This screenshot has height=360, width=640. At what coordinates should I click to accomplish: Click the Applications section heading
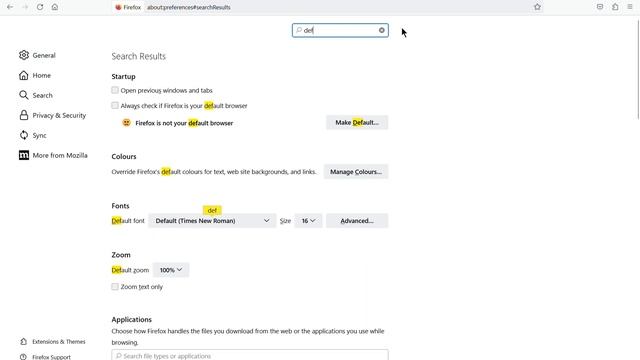[x=131, y=319]
